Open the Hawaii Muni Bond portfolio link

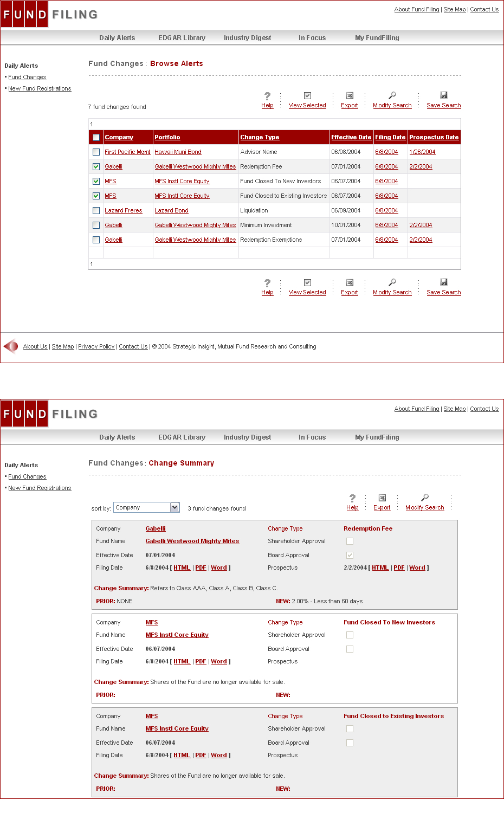click(178, 152)
